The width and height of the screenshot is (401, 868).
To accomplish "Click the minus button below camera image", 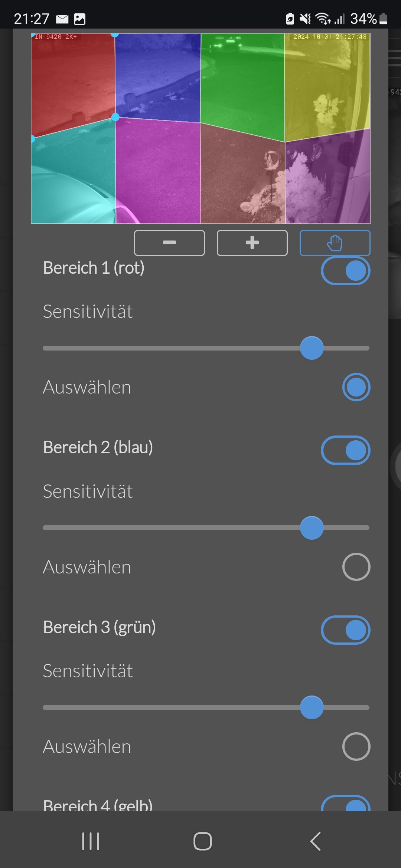I will [169, 243].
